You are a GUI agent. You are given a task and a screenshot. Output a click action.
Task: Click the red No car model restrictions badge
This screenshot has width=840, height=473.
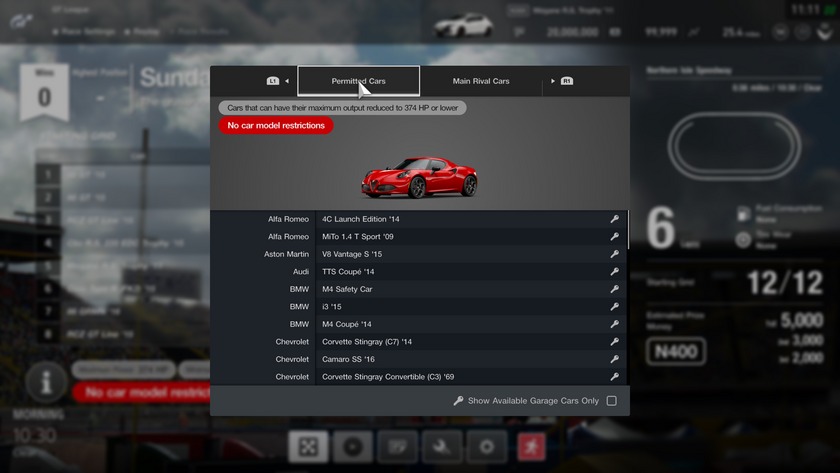(x=276, y=126)
